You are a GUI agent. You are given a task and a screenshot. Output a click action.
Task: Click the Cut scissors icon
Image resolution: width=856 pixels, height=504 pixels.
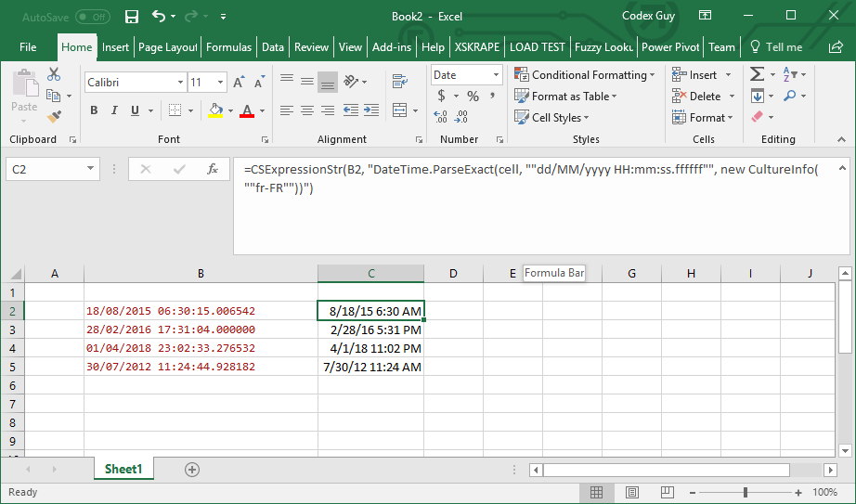click(54, 73)
